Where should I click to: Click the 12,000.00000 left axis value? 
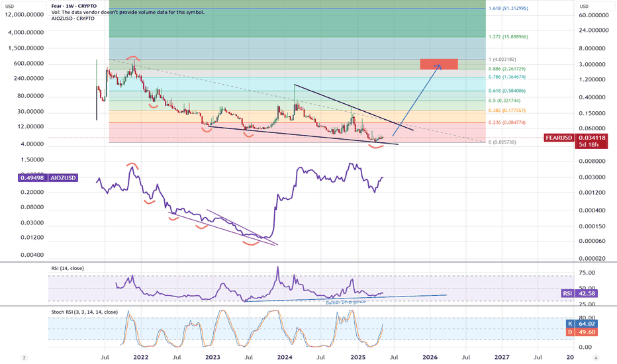[24, 15]
